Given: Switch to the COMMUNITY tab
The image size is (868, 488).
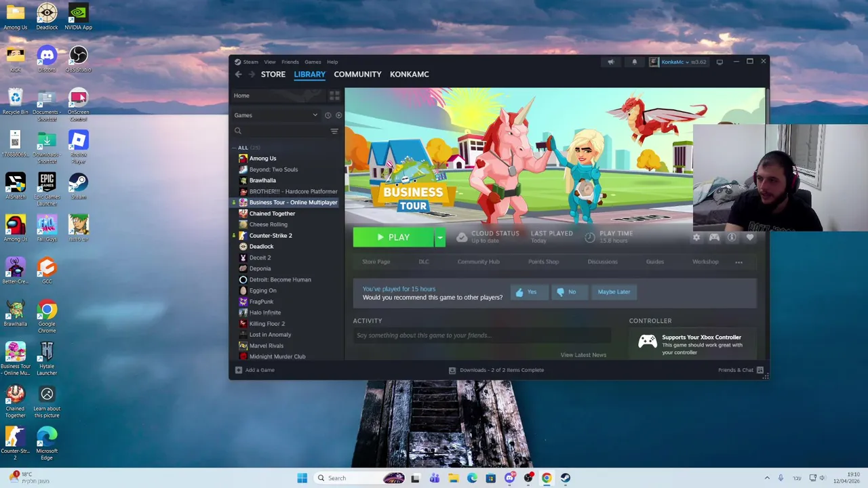Looking at the screenshot, I should pos(357,75).
